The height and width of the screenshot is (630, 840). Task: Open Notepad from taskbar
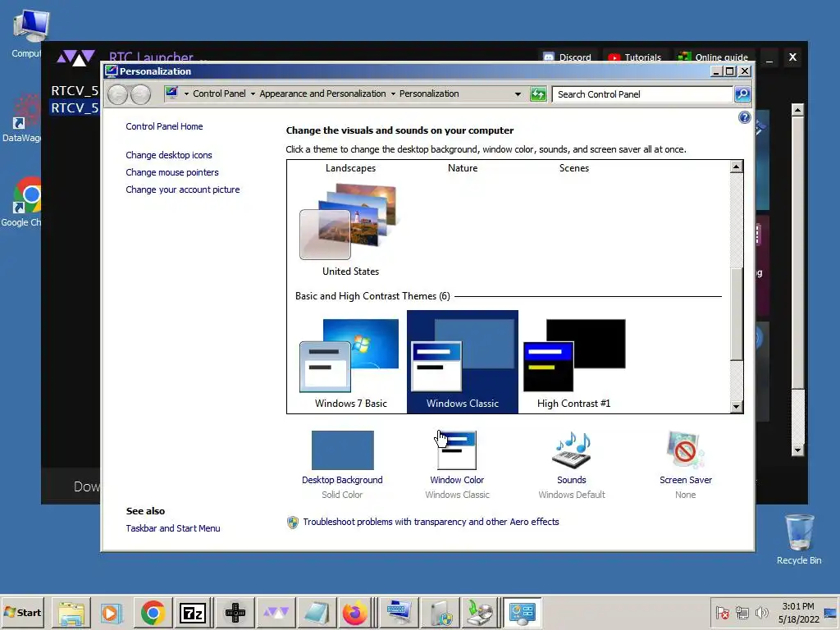coord(316,612)
